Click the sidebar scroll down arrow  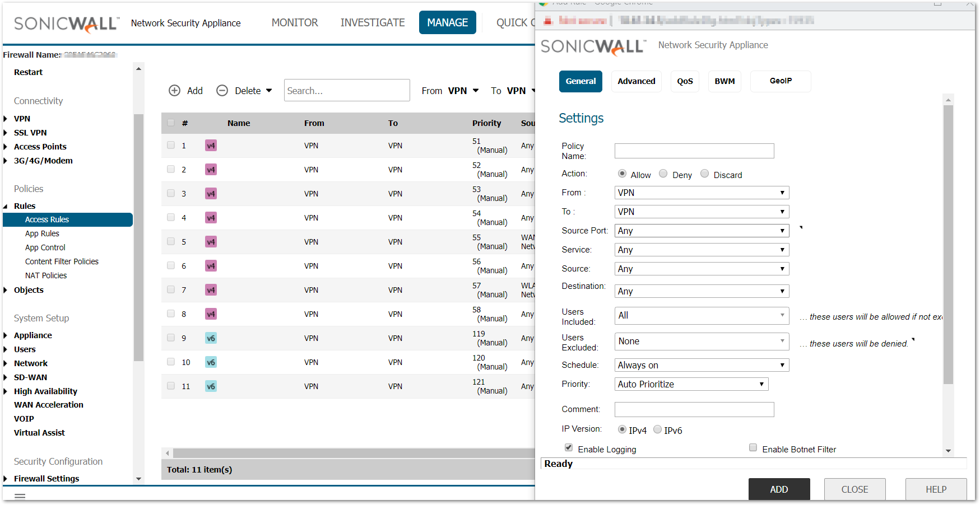click(138, 479)
